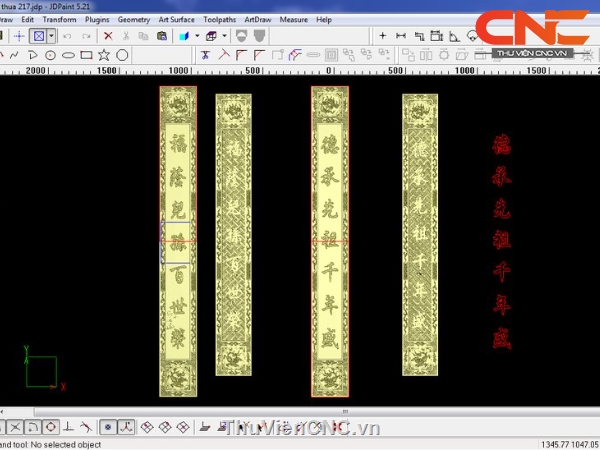Click the blue scissors trim tool

205,55
